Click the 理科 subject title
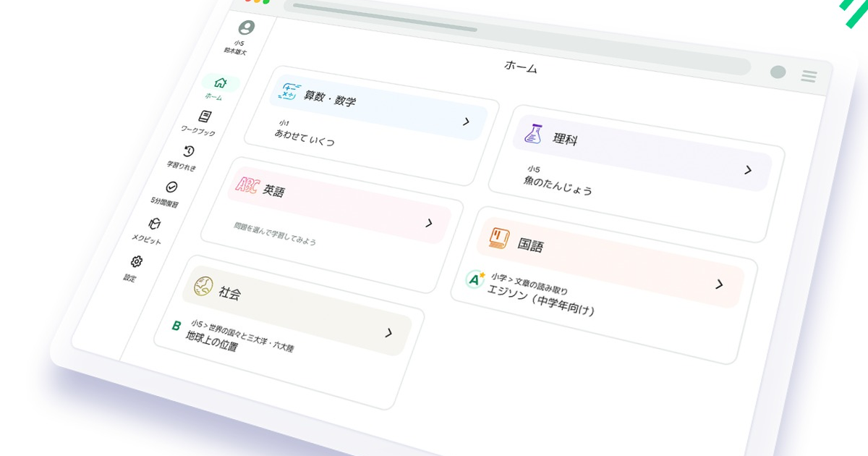868x456 pixels. [x=565, y=139]
